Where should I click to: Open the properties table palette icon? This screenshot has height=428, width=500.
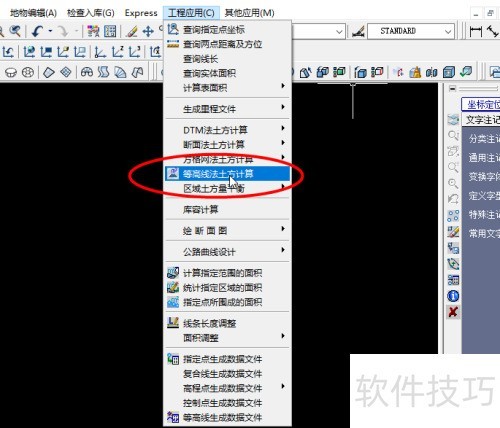click(110, 31)
